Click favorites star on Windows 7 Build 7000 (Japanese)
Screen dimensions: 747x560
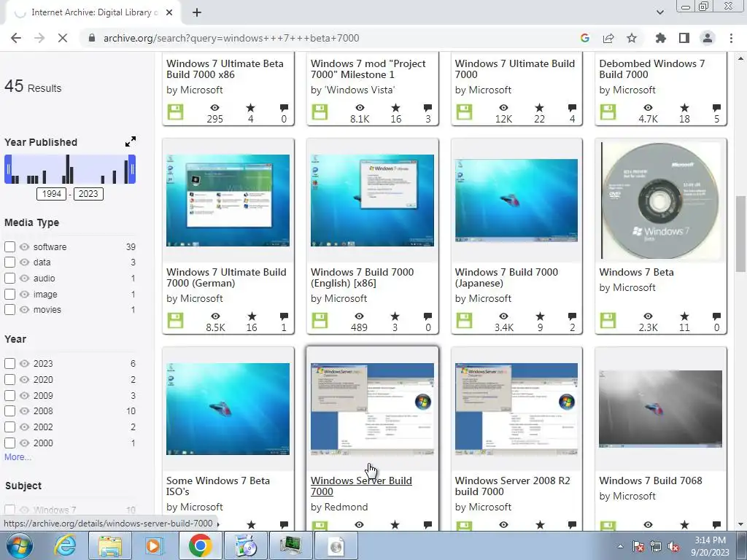coord(540,316)
